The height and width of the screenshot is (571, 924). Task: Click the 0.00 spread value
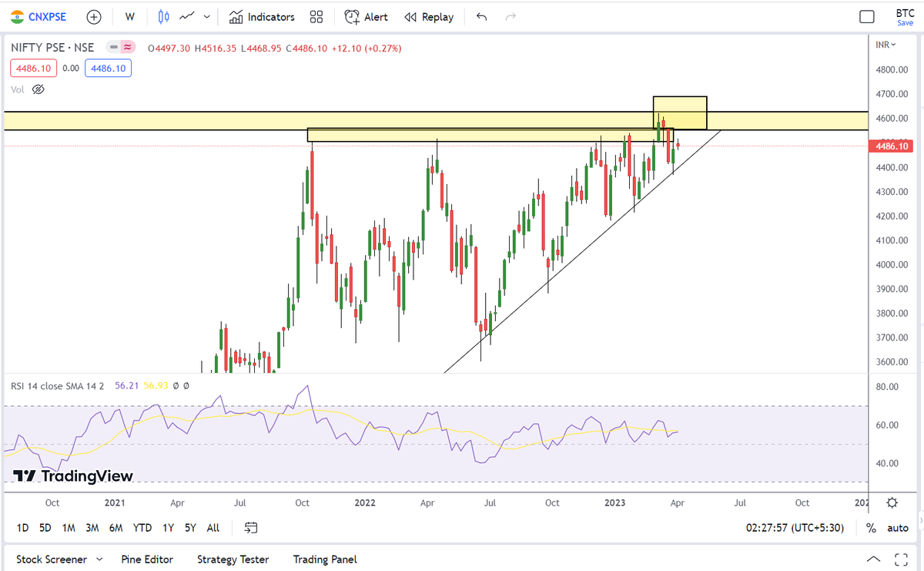(x=71, y=68)
